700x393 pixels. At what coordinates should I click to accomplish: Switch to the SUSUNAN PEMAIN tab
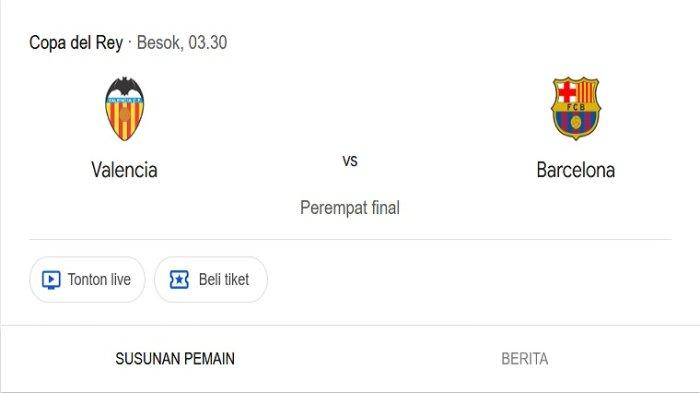175,359
